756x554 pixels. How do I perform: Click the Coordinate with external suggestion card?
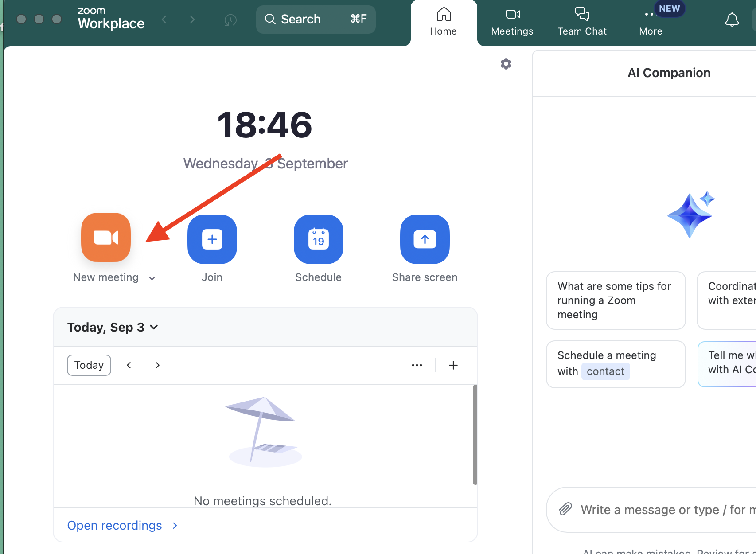pyautogui.click(x=727, y=300)
